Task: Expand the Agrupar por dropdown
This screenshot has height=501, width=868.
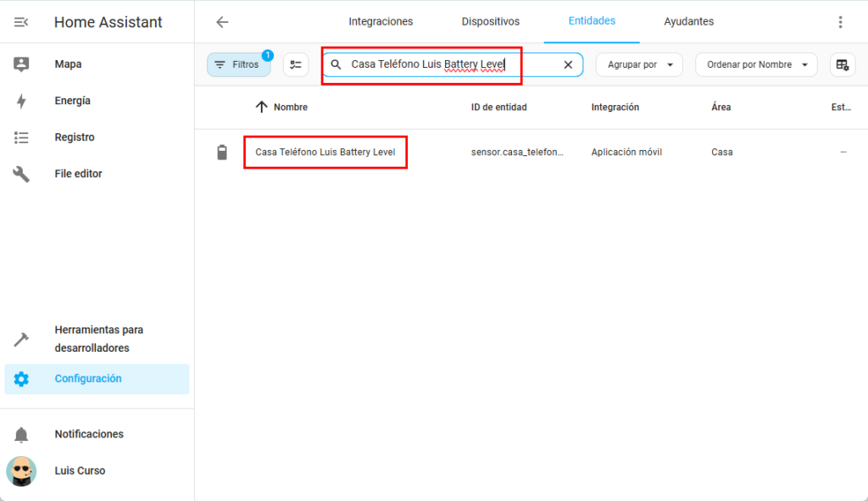Action: (638, 64)
